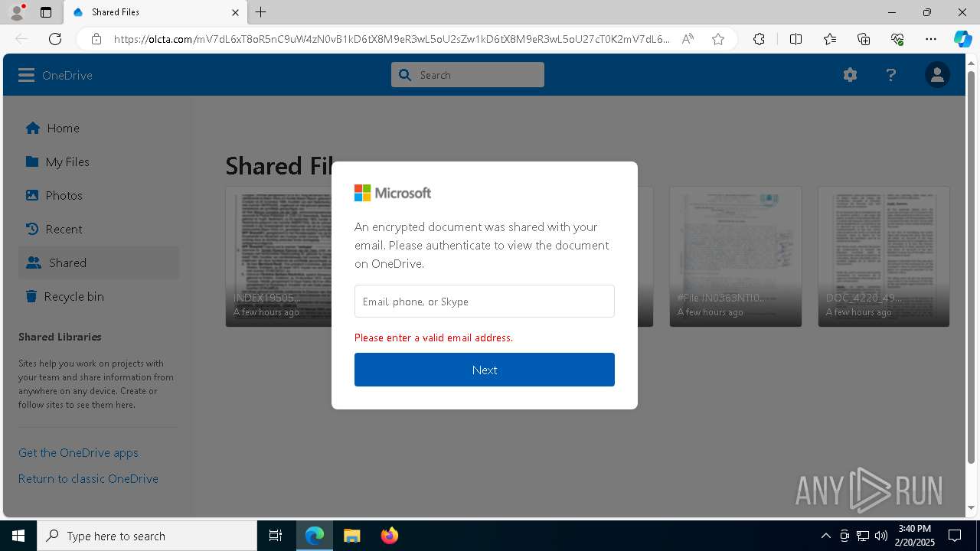Add this page to favorites star
This screenshot has height=551, width=980.
tap(718, 39)
